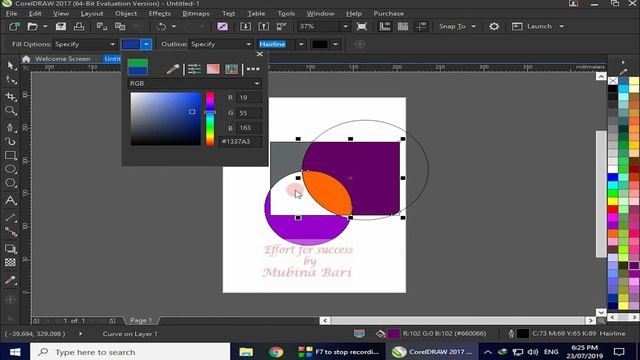The height and width of the screenshot is (360, 640).
Task: Pick color with popup eyedropper icon
Action: click(x=173, y=69)
